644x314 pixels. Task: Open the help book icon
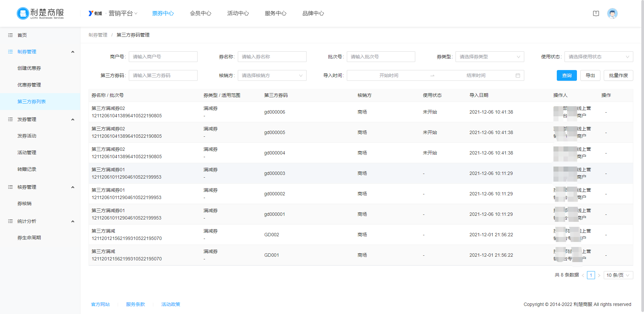coord(596,13)
